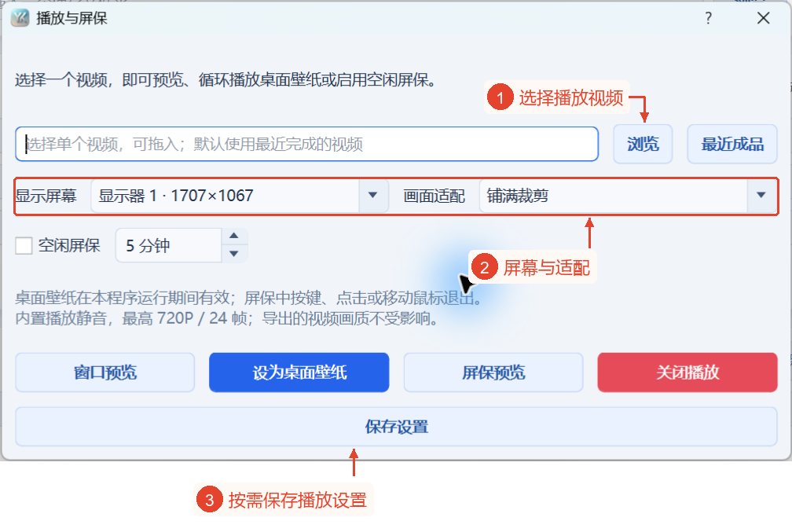
Task: Click 设为桌面壁纸 button
Action: pos(299,372)
